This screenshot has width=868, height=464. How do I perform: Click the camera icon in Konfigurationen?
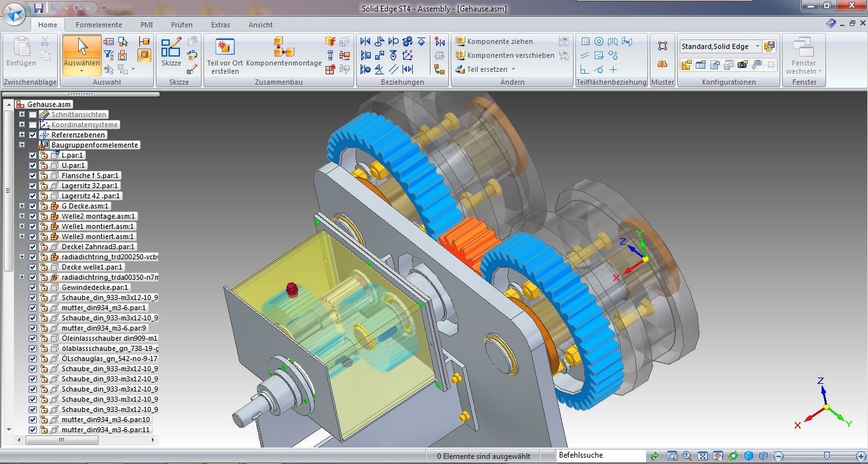point(742,64)
